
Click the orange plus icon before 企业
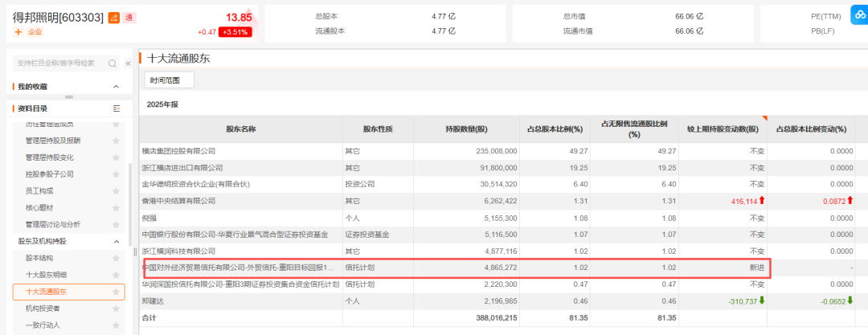[18, 32]
